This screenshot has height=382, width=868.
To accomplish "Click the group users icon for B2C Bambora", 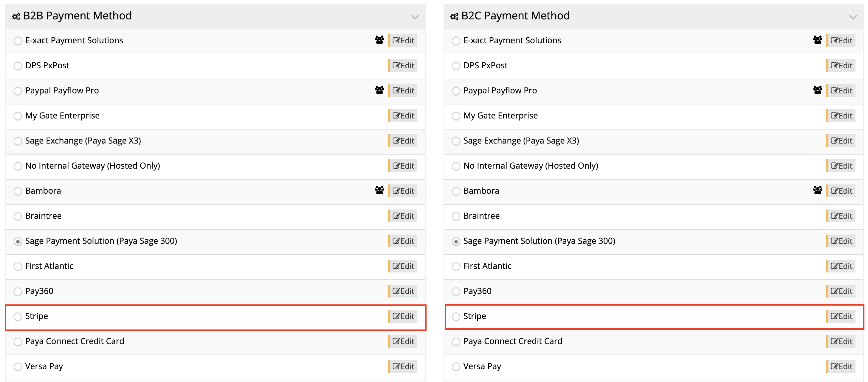I will click(817, 190).
